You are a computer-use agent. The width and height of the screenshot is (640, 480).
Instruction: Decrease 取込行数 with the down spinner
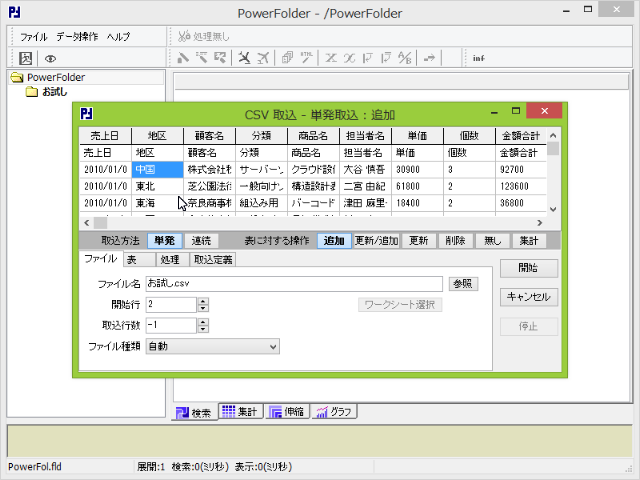click(x=203, y=329)
